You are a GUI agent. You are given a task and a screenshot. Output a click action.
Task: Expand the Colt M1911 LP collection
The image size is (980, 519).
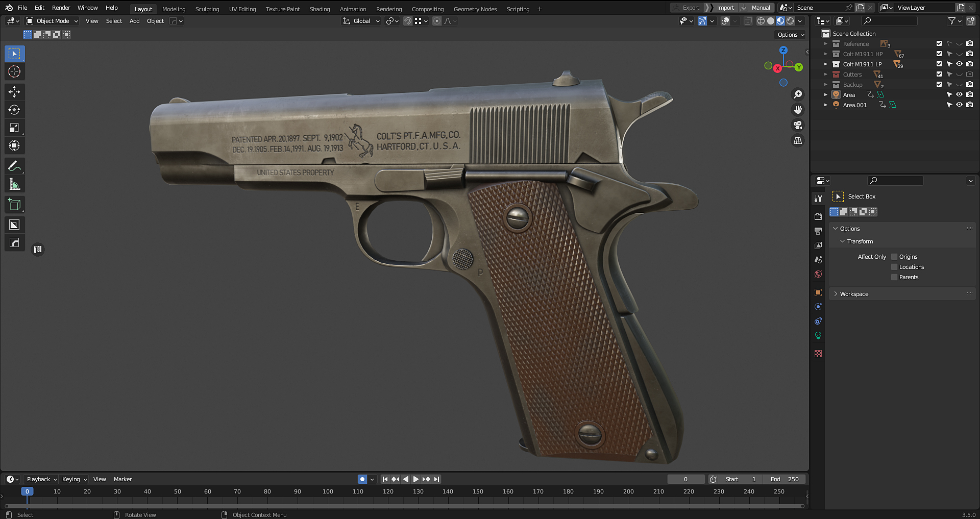(826, 64)
